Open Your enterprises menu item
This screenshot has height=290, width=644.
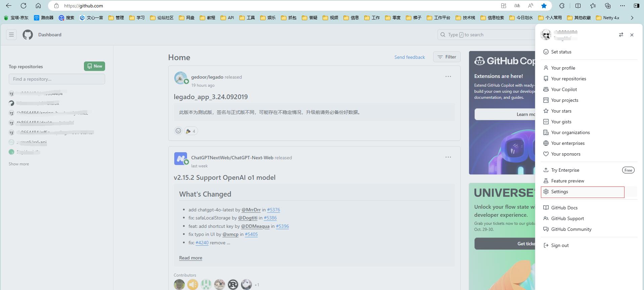589,143
